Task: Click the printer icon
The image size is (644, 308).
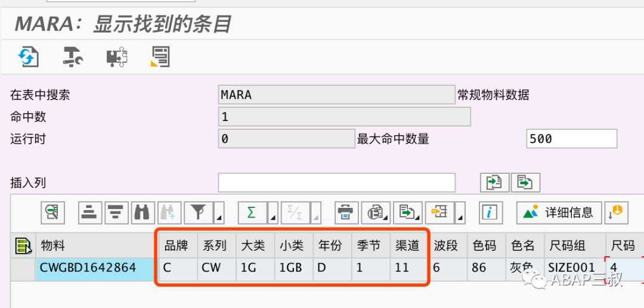Action: [x=346, y=213]
